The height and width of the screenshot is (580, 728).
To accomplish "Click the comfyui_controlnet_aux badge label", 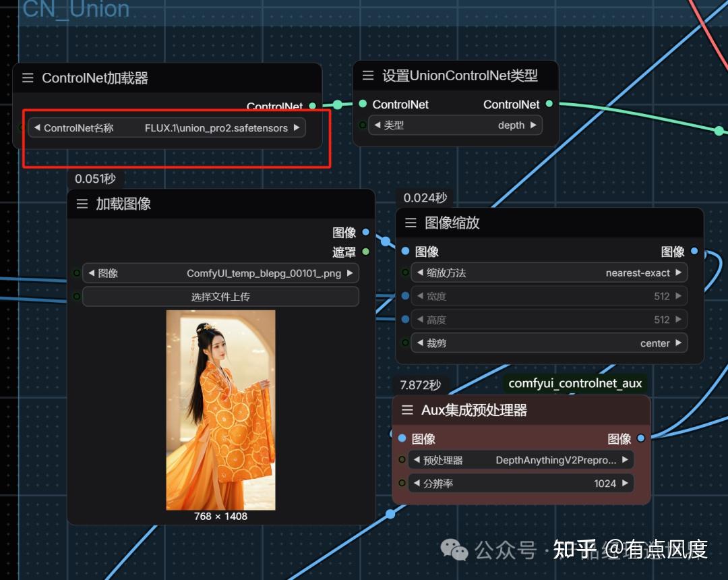I will coord(575,383).
